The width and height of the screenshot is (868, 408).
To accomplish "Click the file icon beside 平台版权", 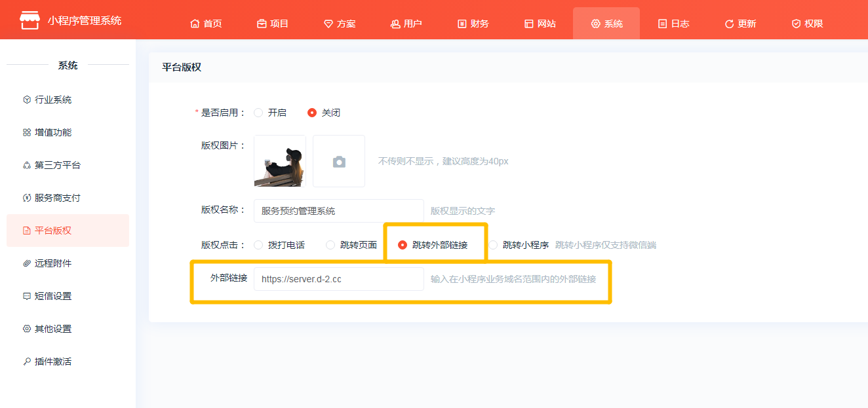I will click(27, 231).
